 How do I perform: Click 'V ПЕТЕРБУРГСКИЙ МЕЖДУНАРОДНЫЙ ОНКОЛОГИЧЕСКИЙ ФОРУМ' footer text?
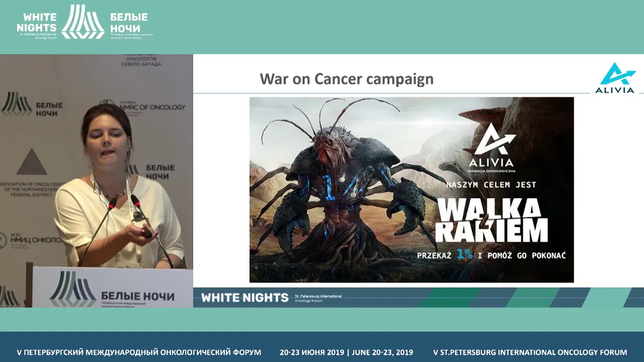click(x=139, y=352)
